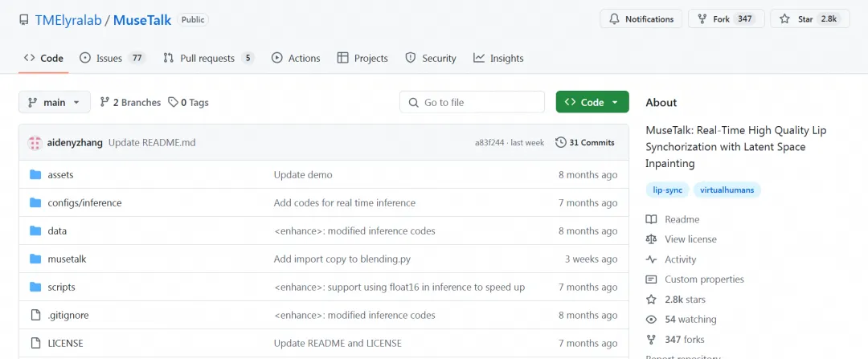Click the watching eye icon

pyautogui.click(x=651, y=320)
